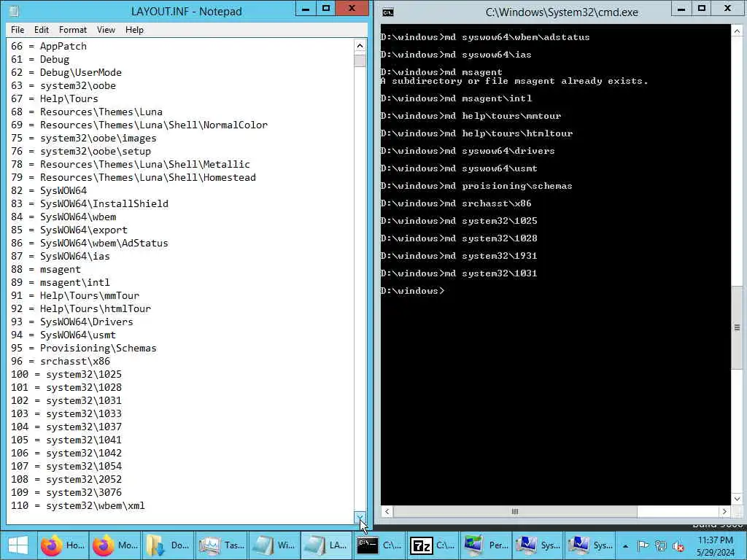This screenshot has height=560, width=747.
Task: Click the line '66 = AppPatch'
Action: coord(49,46)
